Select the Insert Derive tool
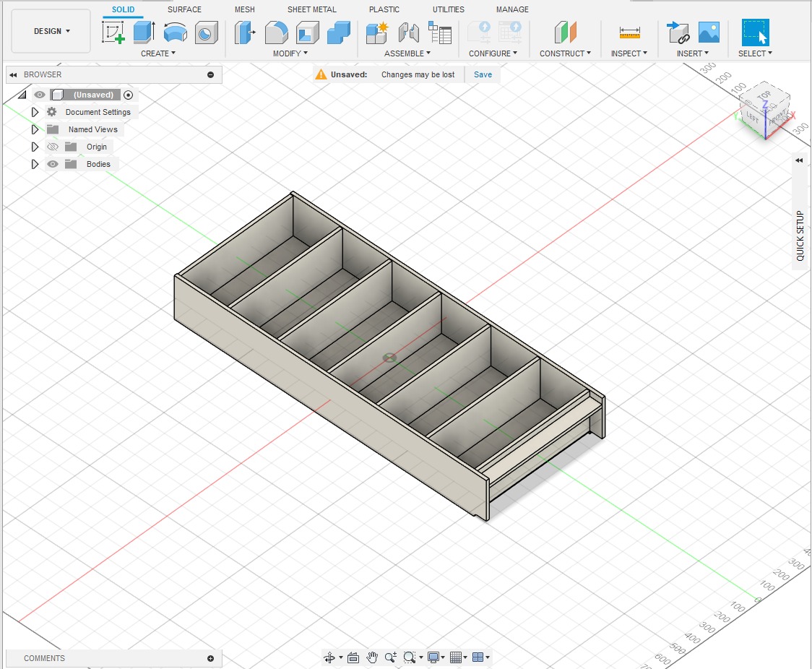The image size is (812, 669). click(678, 32)
